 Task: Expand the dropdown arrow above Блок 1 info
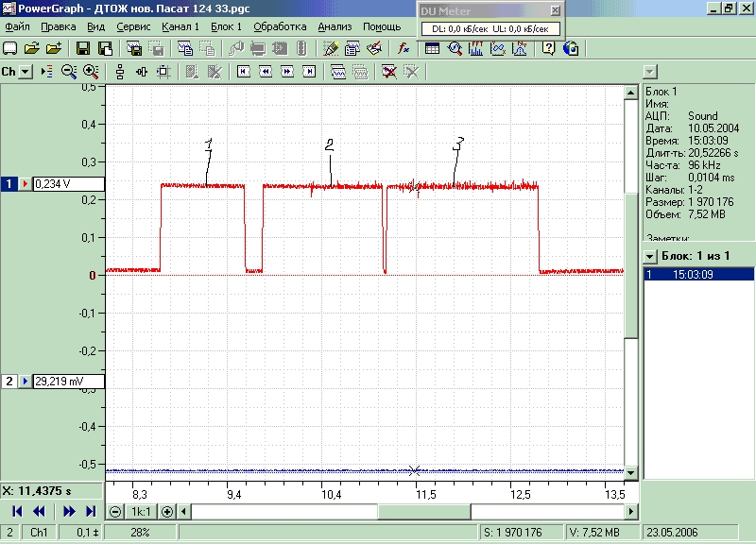click(650, 73)
